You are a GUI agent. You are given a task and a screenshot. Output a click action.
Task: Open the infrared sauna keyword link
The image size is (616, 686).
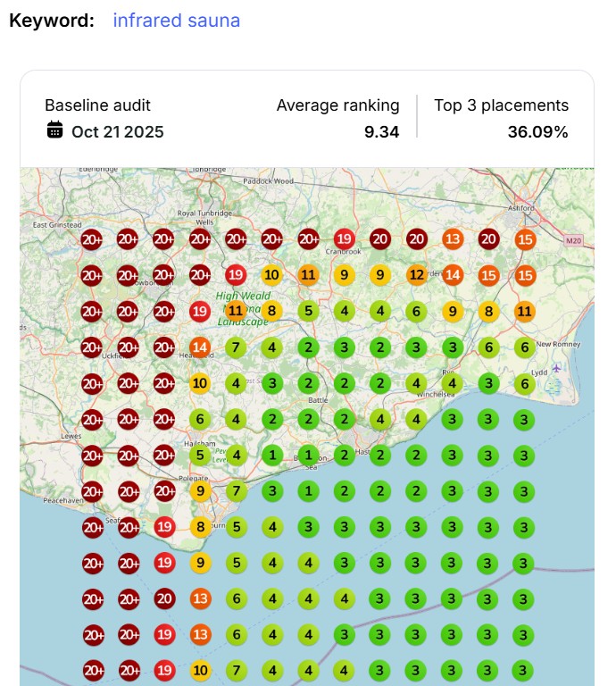pyautogui.click(x=176, y=20)
